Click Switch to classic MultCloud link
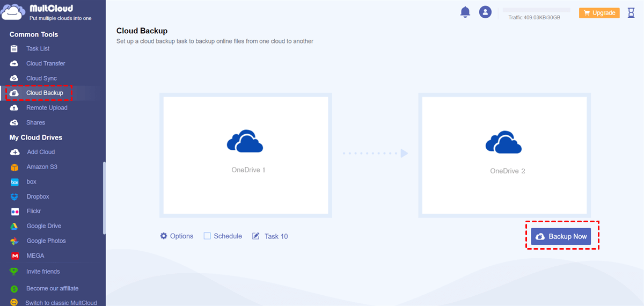This screenshot has width=644, height=306. [61, 303]
